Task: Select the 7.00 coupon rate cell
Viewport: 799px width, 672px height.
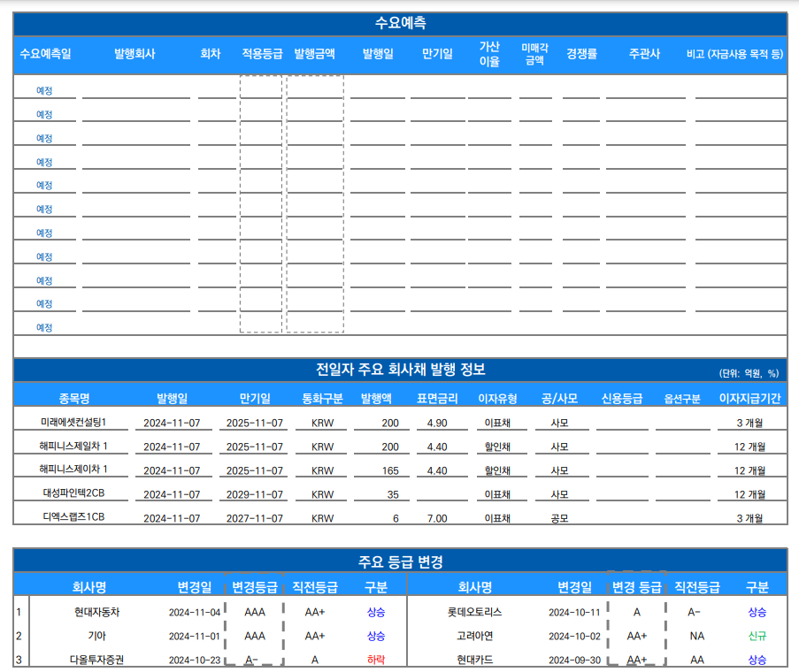Action: 437,518
